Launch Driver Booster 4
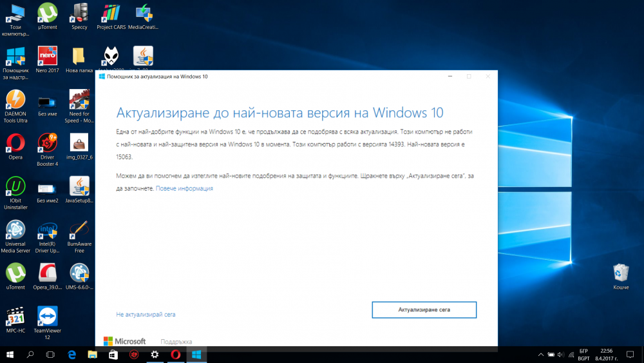The image size is (644, 363). (x=48, y=150)
